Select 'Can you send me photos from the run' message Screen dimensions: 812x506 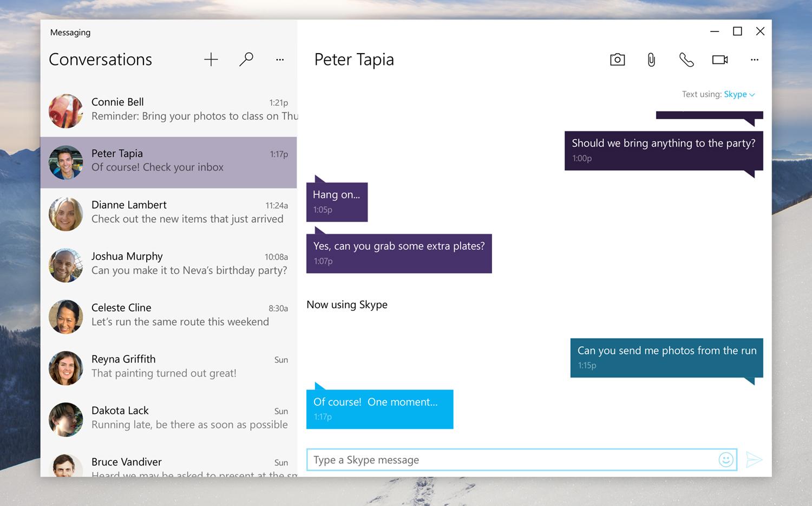point(666,358)
